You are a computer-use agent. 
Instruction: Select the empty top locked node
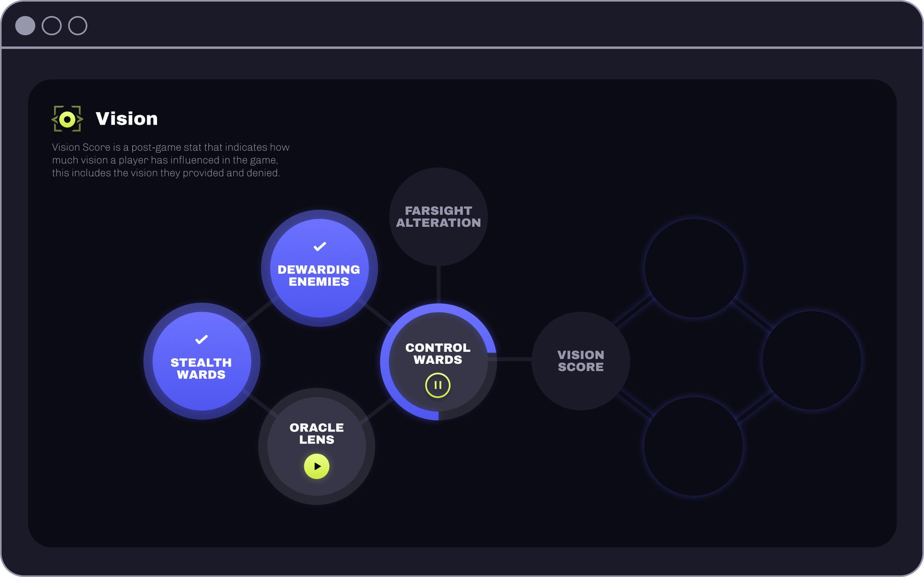pyautogui.click(x=694, y=268)
